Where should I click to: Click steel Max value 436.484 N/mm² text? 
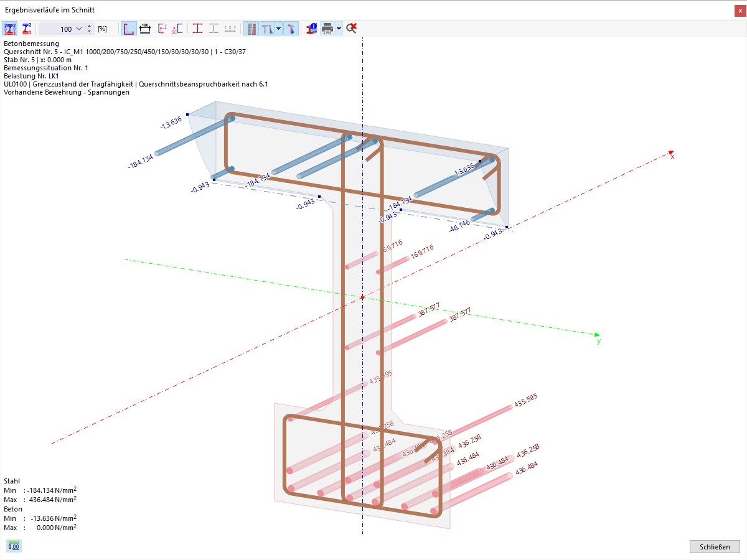click(x=53, y=500)
